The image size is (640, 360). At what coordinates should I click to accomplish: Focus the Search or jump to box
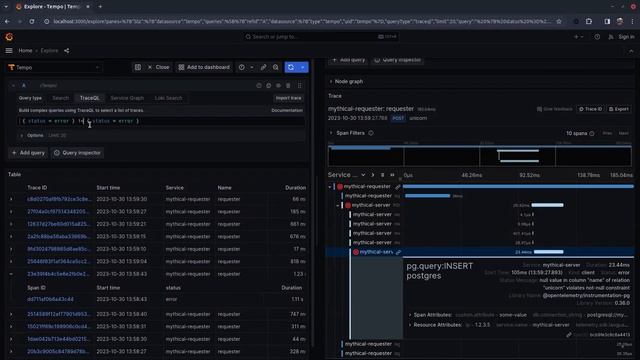(320, 37)
